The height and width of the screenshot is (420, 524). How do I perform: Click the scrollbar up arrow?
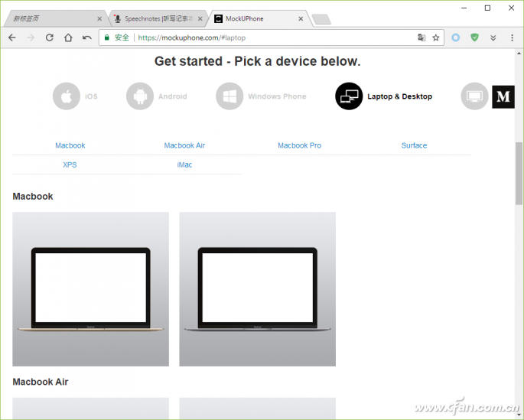tap(519, 53)
